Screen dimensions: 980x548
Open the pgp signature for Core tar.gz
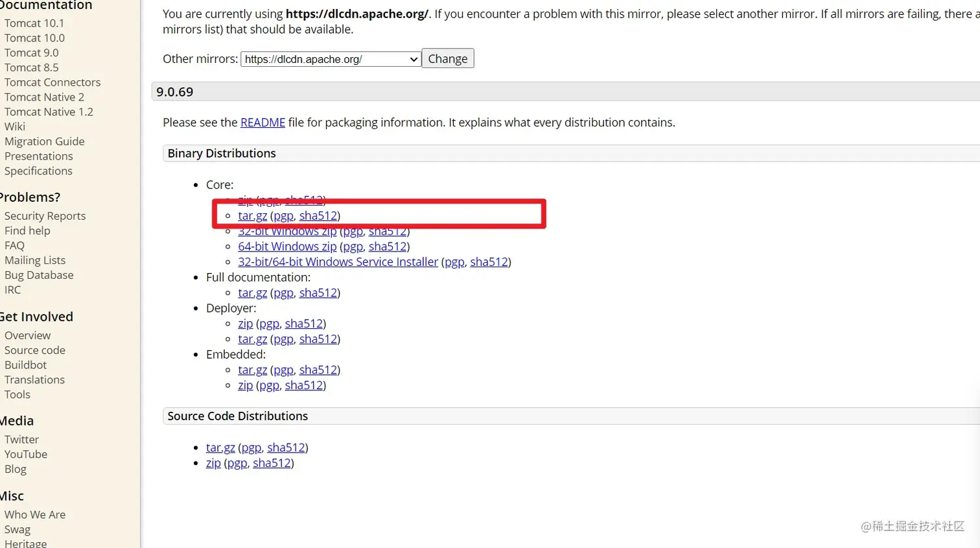(283, 216)
